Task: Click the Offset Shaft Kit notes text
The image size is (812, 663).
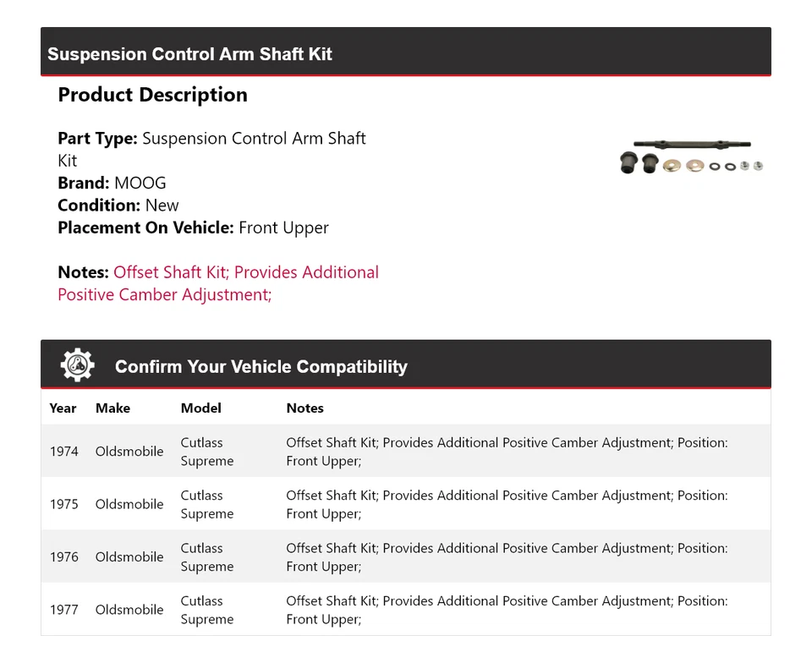Action: click(218, 283)
